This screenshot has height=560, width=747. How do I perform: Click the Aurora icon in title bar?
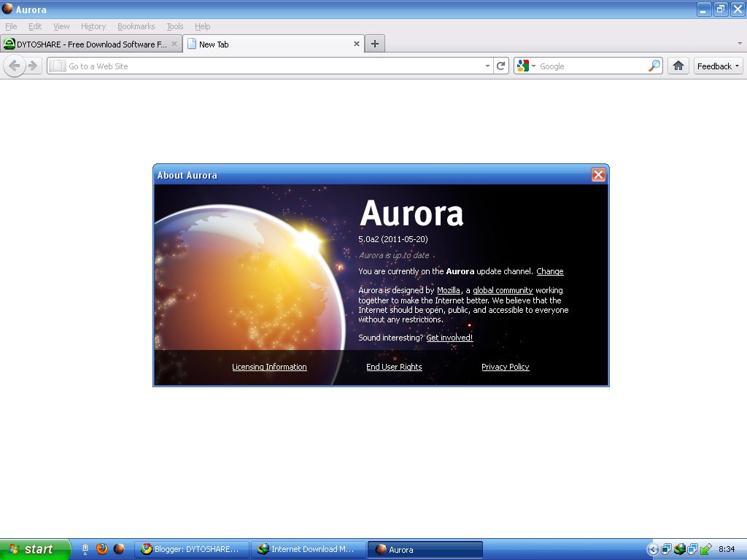point(7,9)
